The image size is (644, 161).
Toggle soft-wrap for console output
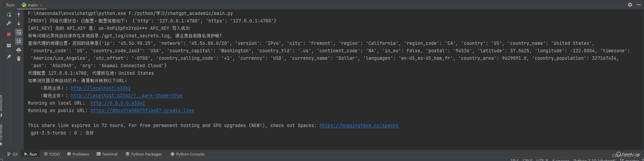(19, 32)
